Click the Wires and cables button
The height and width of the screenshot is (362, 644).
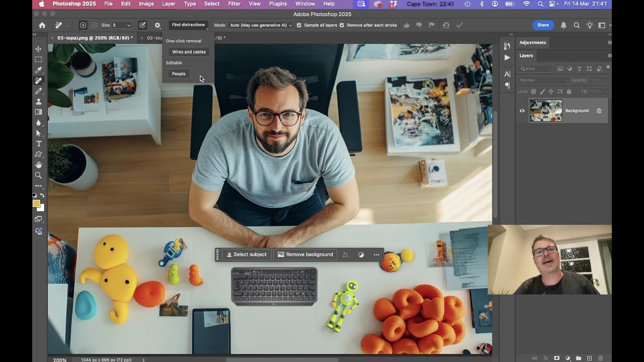(189, 52)
